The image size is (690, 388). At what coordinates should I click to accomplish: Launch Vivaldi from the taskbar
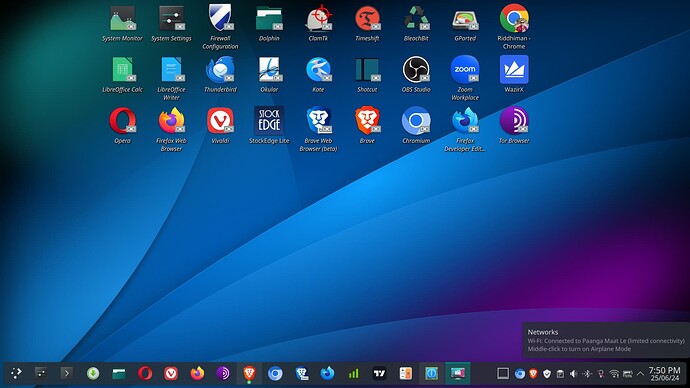(171, 373)
